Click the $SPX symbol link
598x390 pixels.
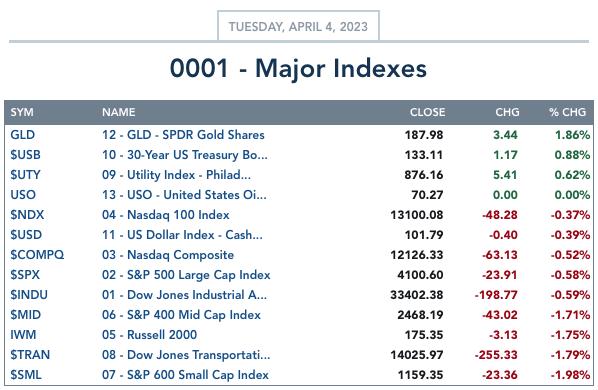pyautogui.click(x=25, y=274)
